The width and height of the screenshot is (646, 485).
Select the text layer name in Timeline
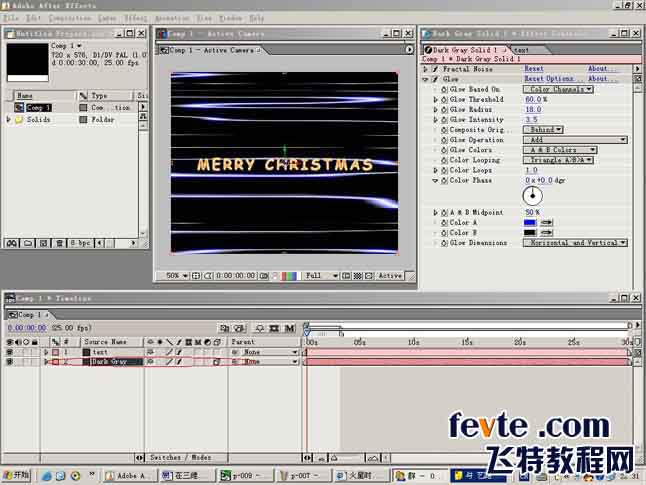point(100,352)
